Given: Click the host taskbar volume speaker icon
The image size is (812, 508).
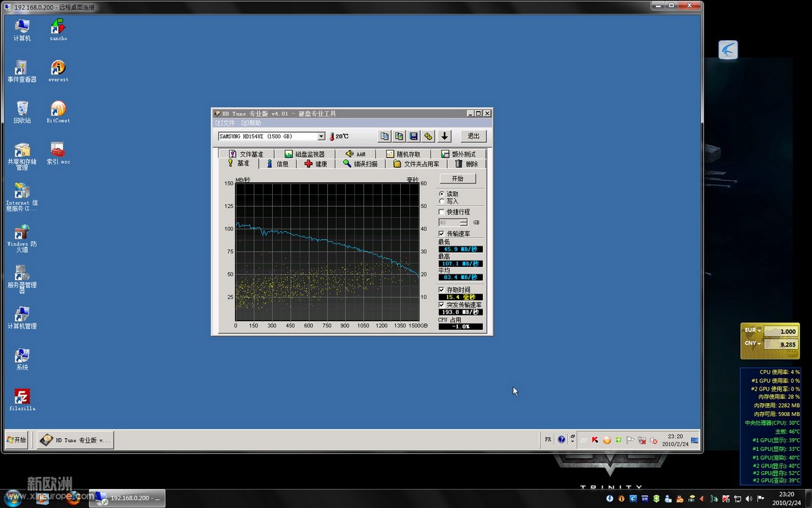Looking at the screenshot, I should pyautogui.click(x=749, y=498).
